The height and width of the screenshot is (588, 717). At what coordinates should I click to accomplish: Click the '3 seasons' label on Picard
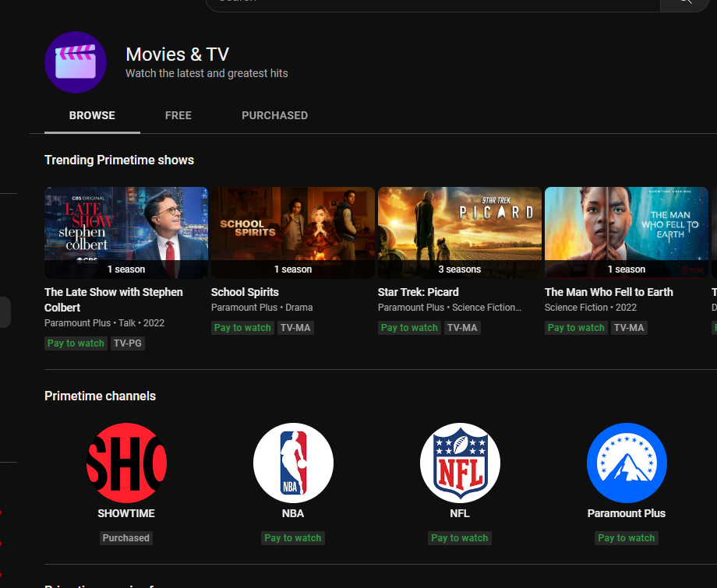(x=460, y=269)
